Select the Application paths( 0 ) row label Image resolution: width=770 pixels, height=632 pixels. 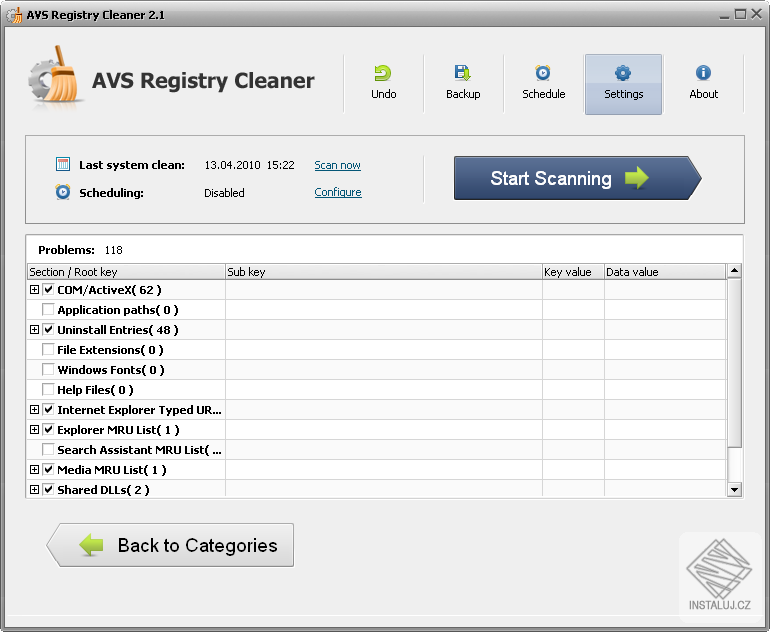coord(118,310)
